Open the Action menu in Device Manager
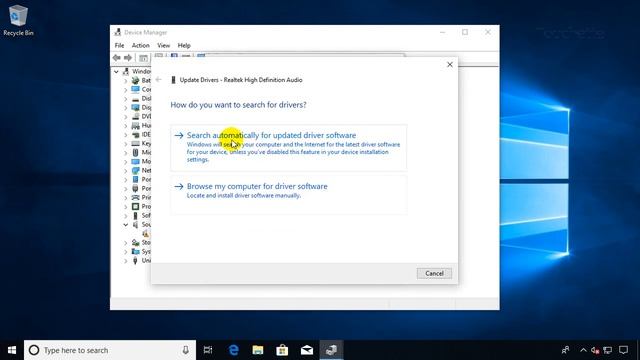Viewport: 640px width, 360px height. 140,45
